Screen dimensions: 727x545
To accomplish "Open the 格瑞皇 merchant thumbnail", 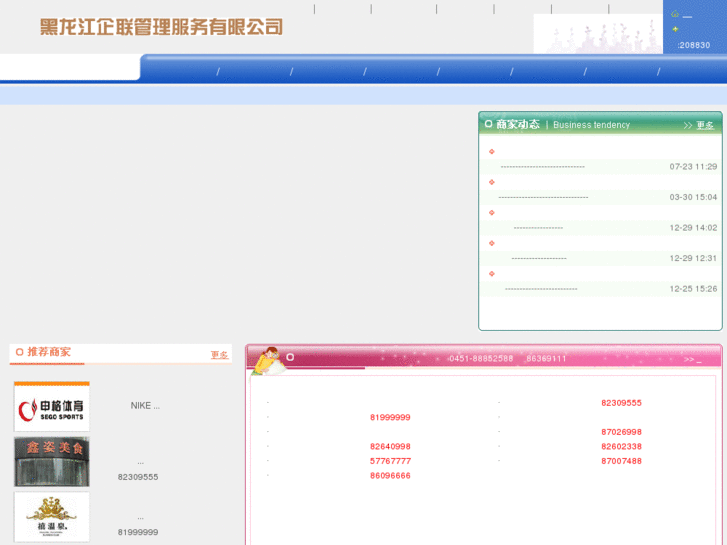I will click(51, 516).
